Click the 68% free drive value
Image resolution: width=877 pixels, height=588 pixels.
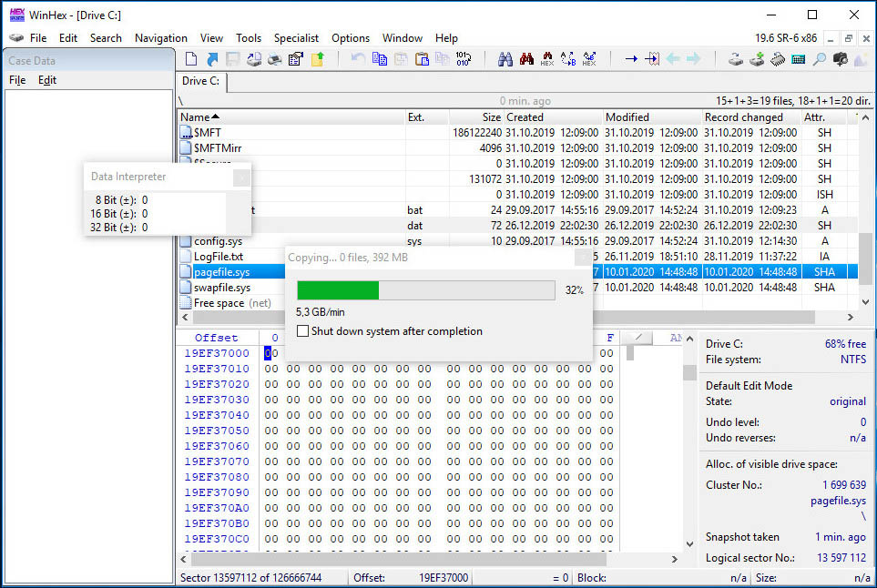[845, 344]
